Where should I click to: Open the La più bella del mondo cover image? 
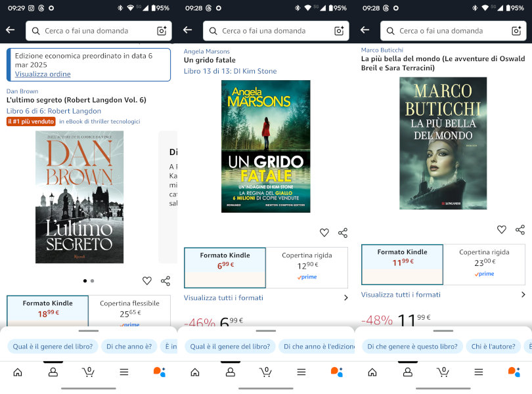(443, 143)
